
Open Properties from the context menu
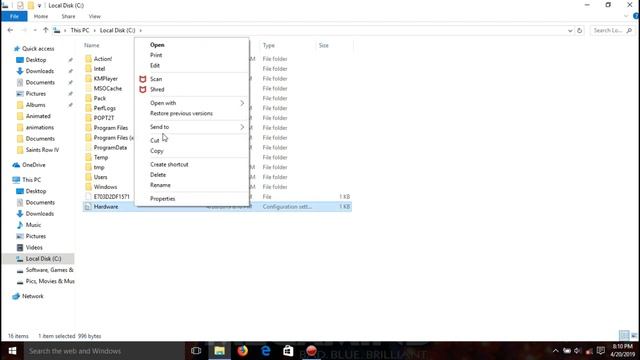point(162,199)
